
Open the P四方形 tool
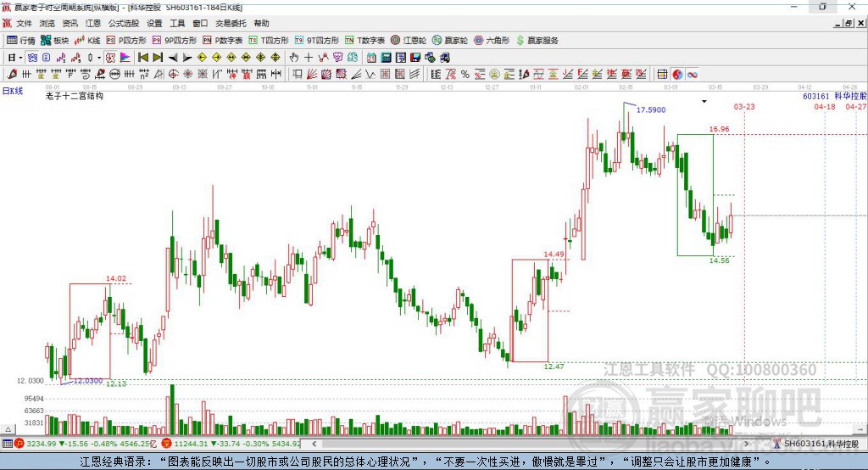[x=126, y=41]
